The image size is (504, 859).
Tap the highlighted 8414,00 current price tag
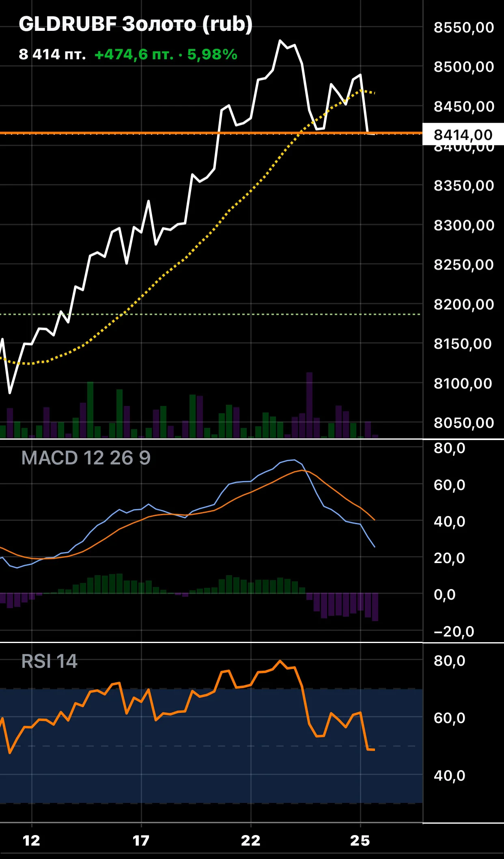click(x=463, y=134)
